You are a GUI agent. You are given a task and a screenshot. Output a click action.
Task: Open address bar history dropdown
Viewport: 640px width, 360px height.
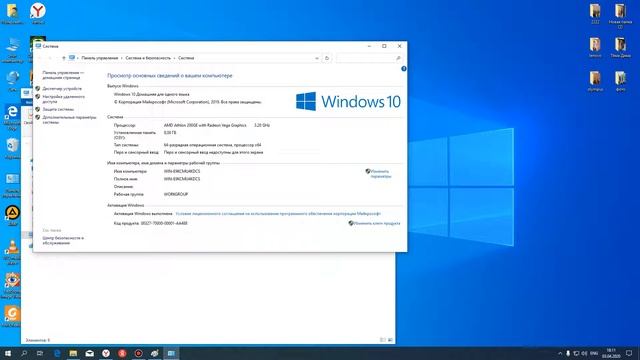pos(317,58)
